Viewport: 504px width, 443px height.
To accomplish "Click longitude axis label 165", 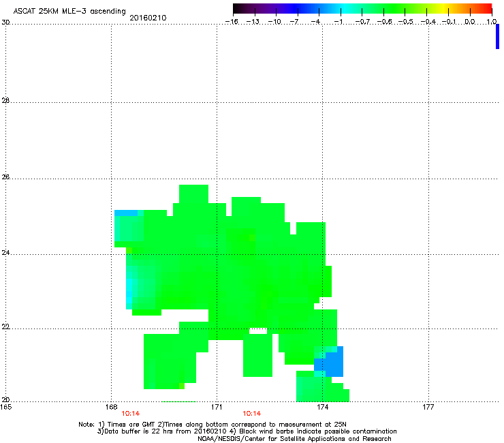I will click(6, 407).
